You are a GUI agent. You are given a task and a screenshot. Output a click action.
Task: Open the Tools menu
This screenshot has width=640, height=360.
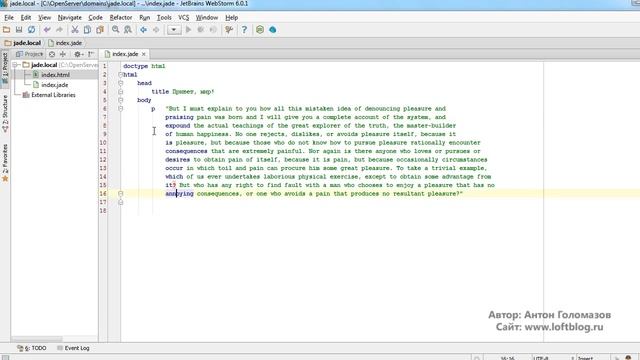pyautogui.click(x=164, y=18)
